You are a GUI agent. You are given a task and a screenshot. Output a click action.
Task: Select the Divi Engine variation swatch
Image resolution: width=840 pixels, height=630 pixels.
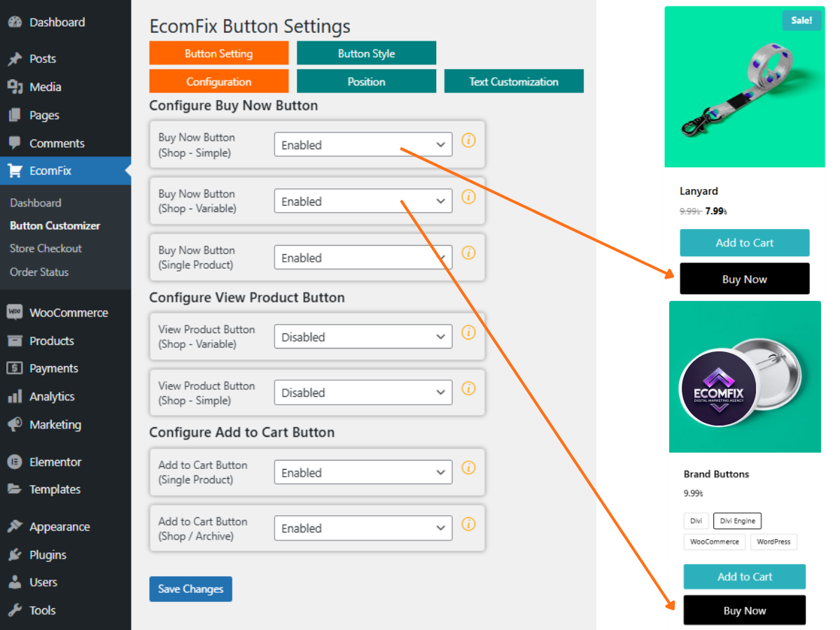[737, 521]
